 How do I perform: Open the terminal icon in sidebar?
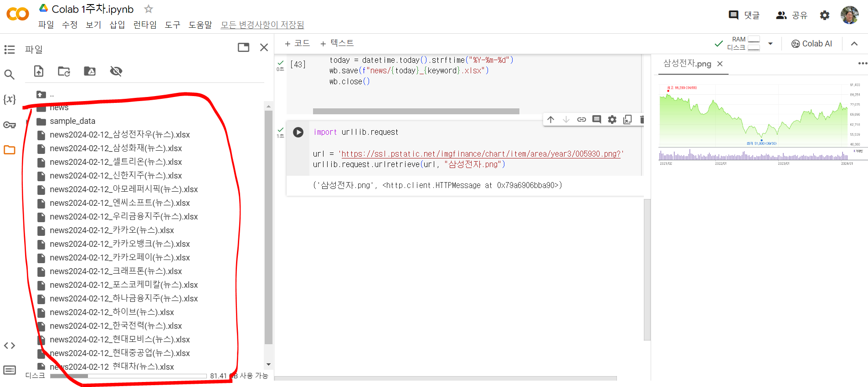[x=10, y=370]
